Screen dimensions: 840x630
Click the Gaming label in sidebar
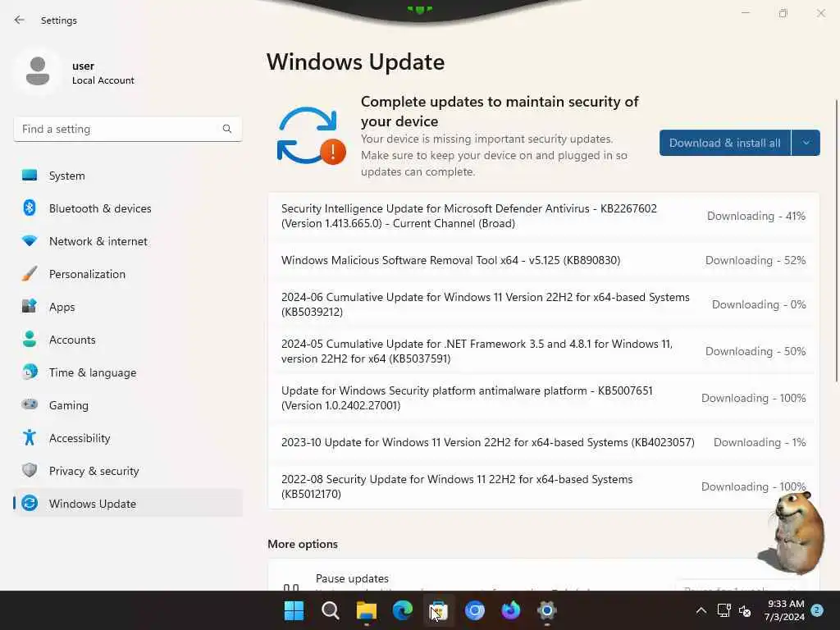(69, 405)
